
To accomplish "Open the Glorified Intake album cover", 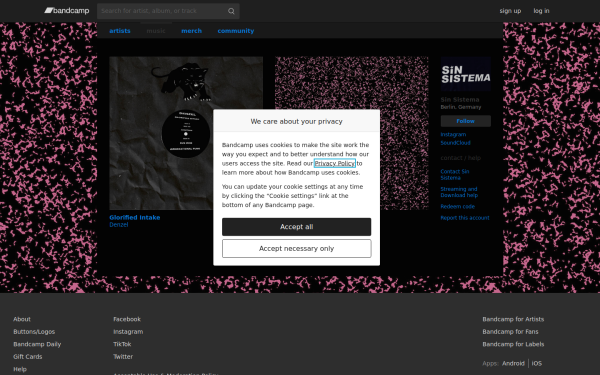I will (186, 133).
